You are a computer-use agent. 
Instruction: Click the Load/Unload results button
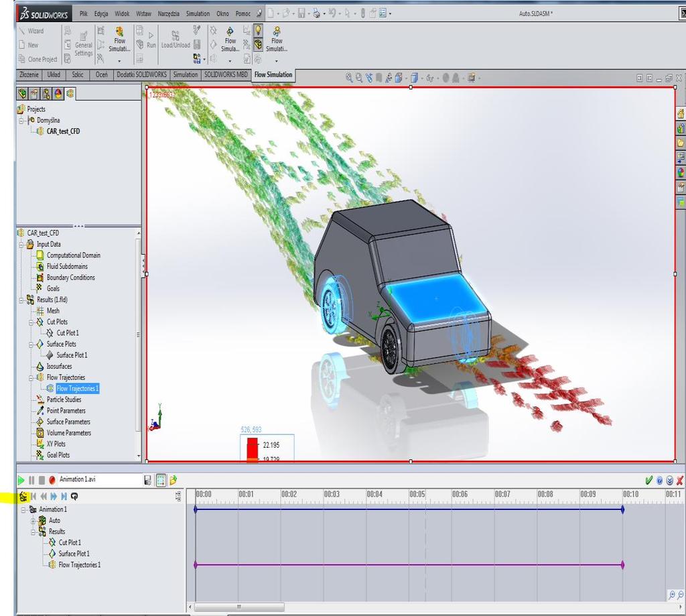coord(176,40)
